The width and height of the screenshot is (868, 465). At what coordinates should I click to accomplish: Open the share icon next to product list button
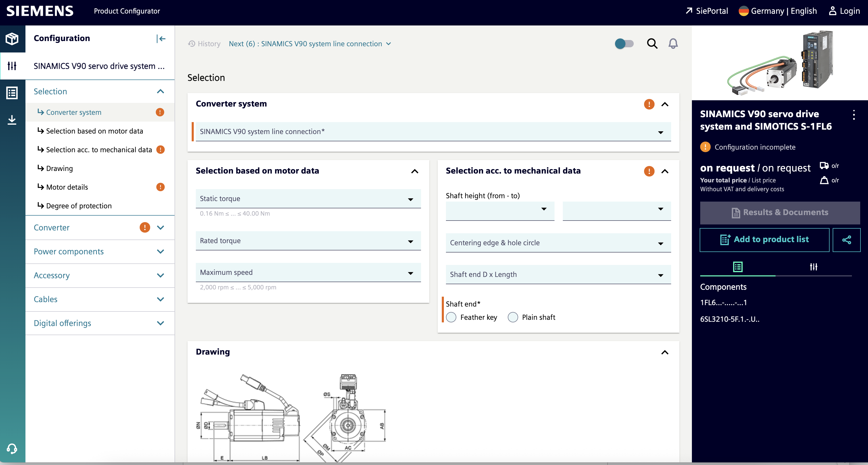click(x=847, y=240)
